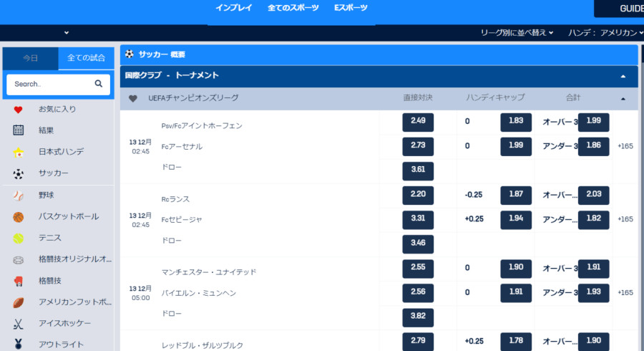The height and width of the screenshot is (351, 644).
Task: Favorite UEFA Champions League with heart icon
Action: (x=132, y=99)
